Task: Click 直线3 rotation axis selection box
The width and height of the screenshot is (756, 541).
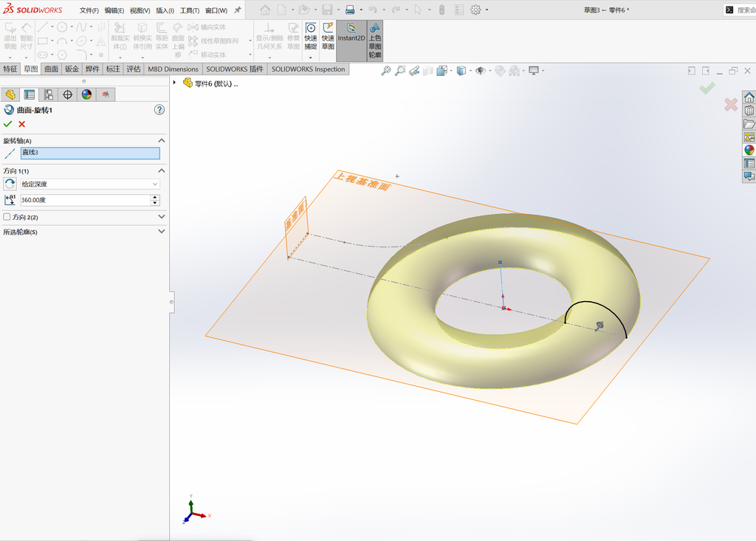Action: (x=90, y=154)
